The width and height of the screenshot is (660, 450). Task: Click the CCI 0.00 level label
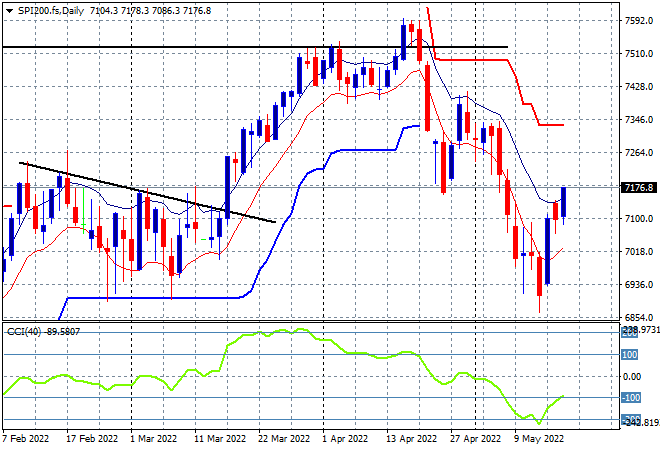pyautogui.click(x=632, y=377)
